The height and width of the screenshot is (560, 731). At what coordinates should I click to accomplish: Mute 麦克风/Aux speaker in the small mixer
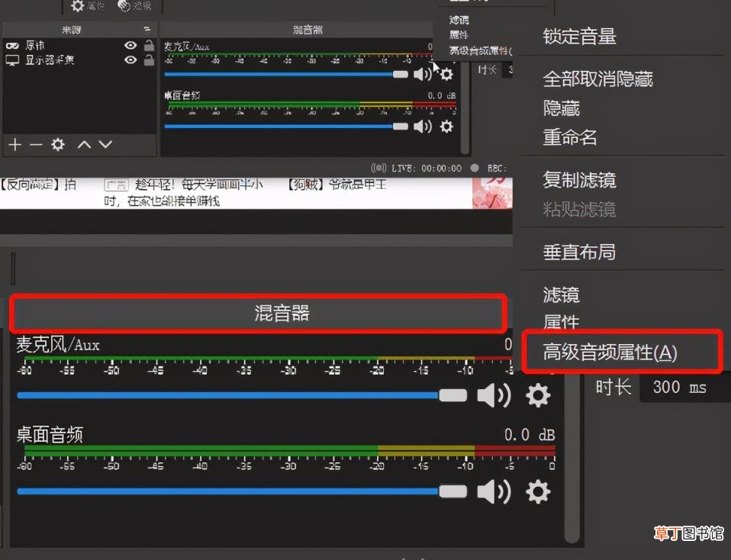423,74
